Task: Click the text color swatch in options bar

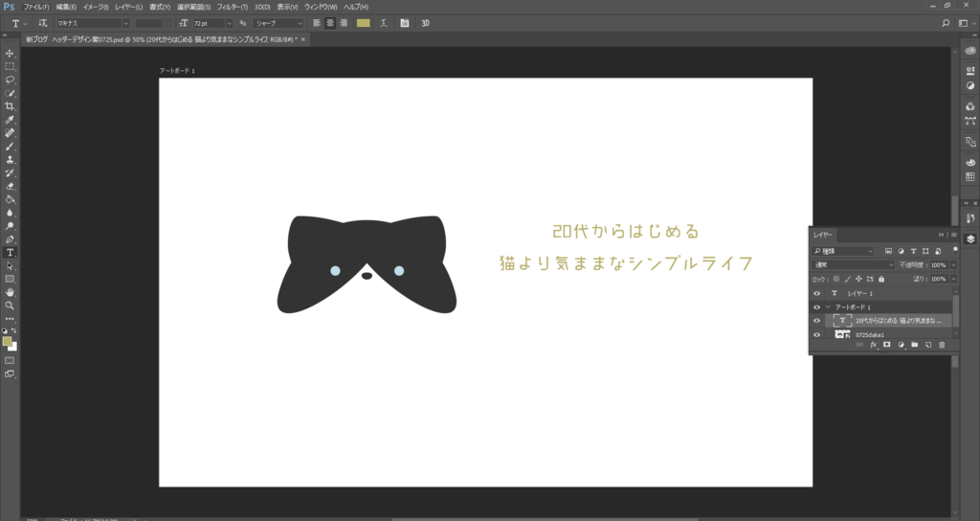Action: tap(363, 23)
